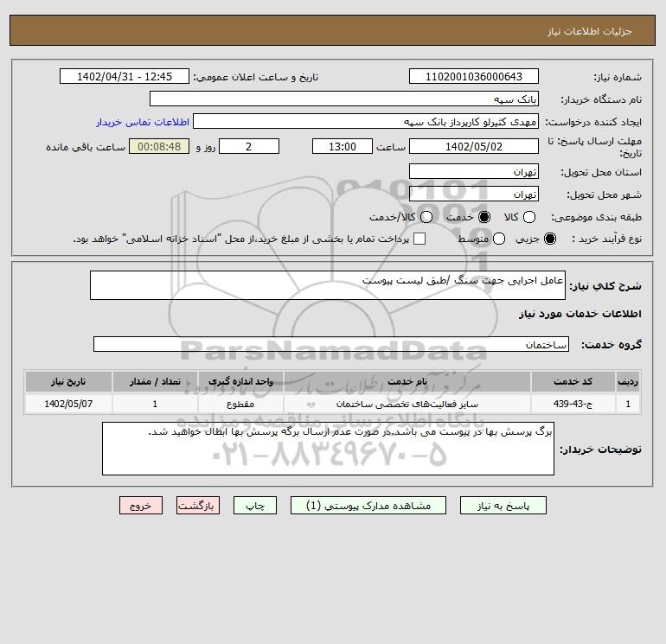Click the تعداد / مقدار column header
This screenshot has height=644, width=666.
155,381
